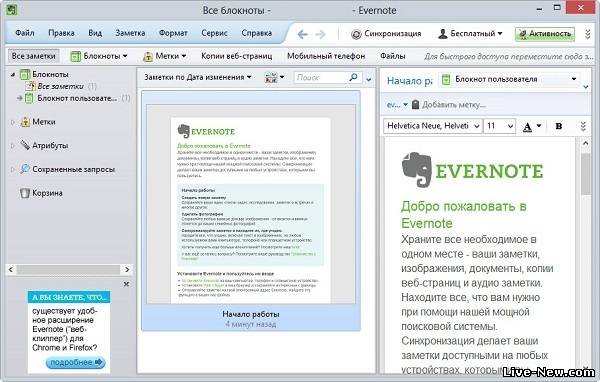Click the Активность button
The width and height of the screenshot is (600, 382).
pos(545,34)
